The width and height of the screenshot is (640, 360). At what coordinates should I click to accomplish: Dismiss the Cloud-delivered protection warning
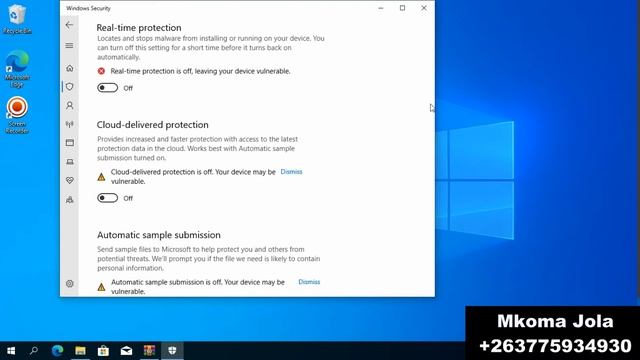pos(291,172)
